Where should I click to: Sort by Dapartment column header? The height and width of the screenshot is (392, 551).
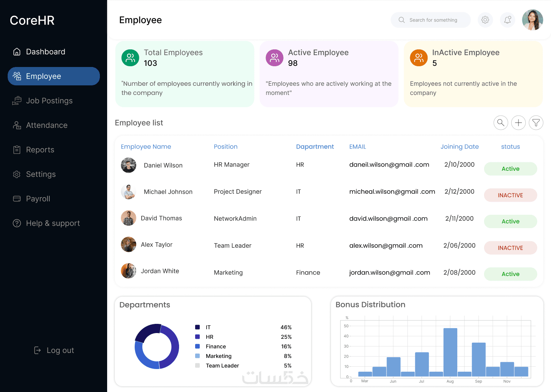click(x=315, y=147)
